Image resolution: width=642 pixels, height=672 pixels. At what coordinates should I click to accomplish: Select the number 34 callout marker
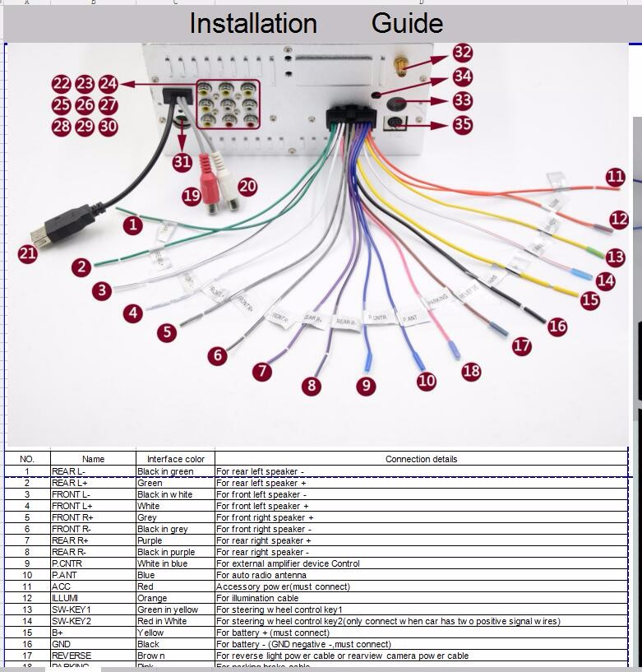click(x=463, y=77)
